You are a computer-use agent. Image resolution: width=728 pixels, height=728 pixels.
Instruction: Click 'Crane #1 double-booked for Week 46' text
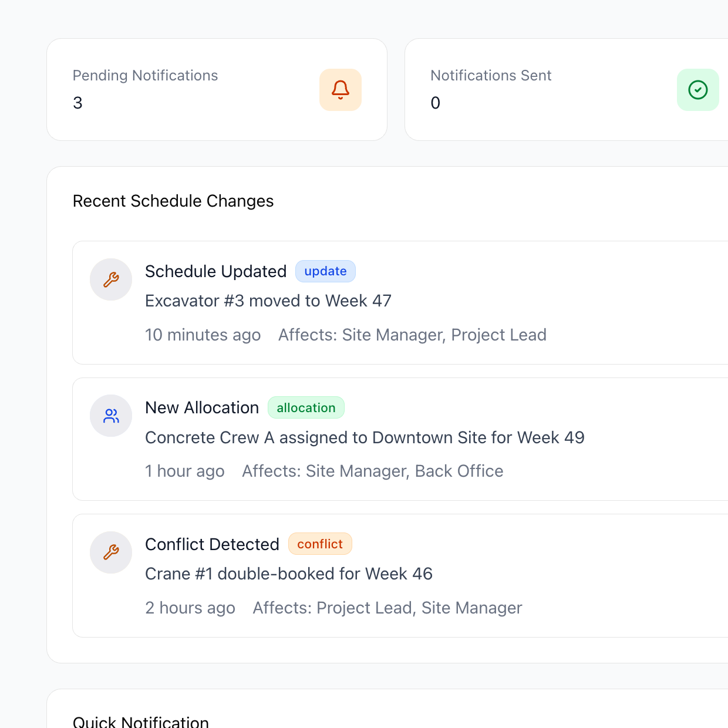(x=289, y=574)
